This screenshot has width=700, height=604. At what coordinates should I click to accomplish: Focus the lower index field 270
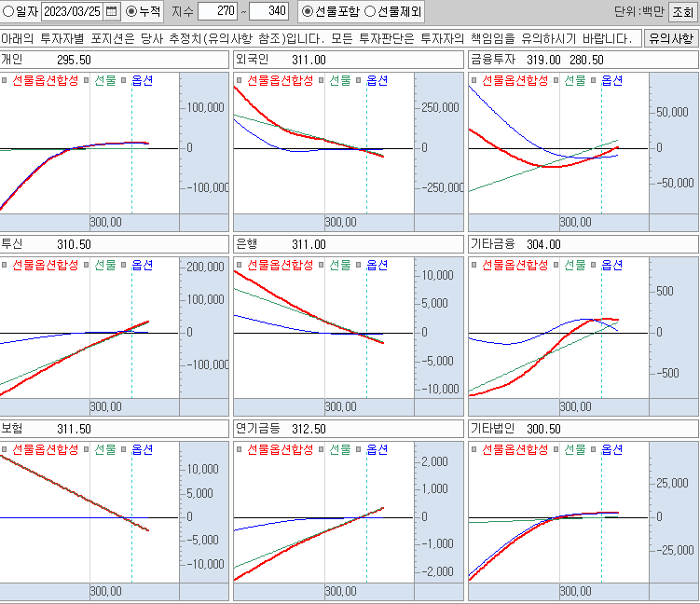(216, 11)
